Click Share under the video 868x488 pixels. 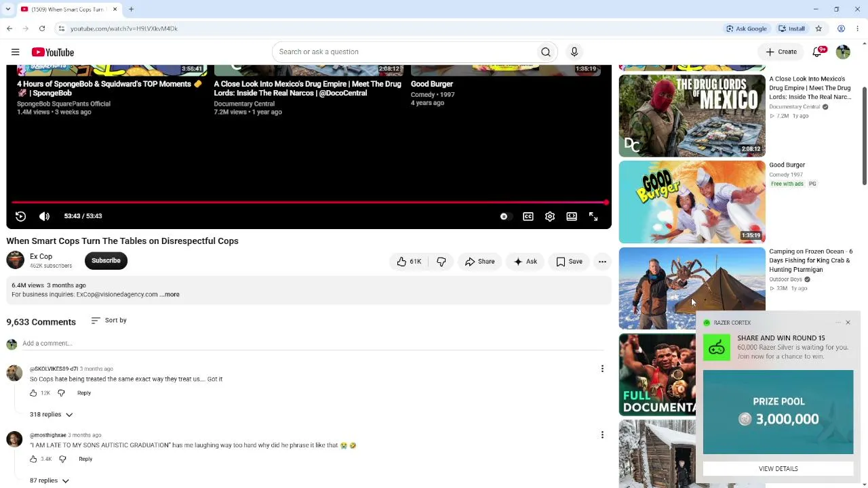pyautogui.click(x=479, y=262)
